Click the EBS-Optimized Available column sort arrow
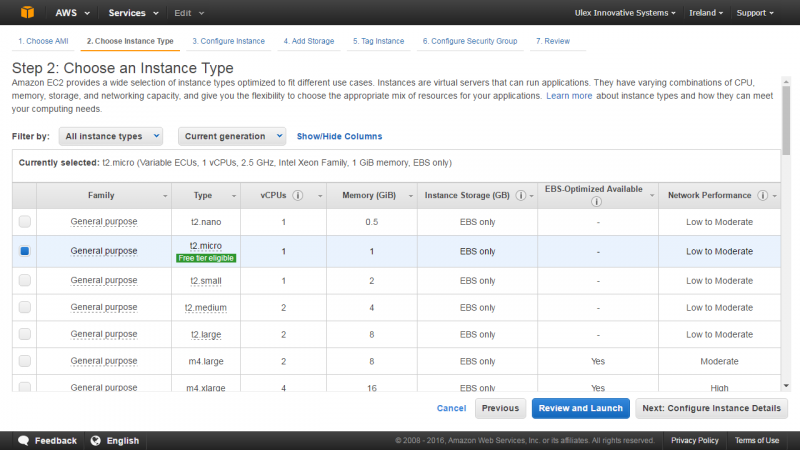This screenshot has width=800, height=450. coord(652,196)
